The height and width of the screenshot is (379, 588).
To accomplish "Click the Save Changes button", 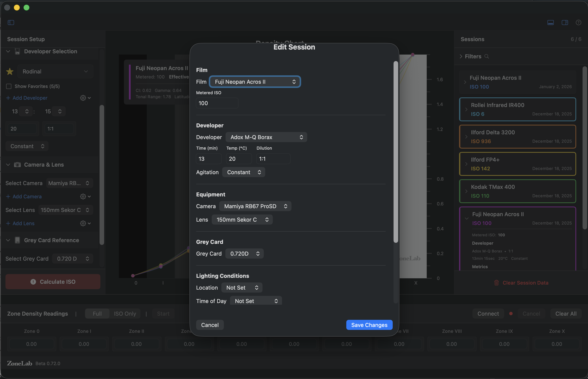I will tap(369, 325).
